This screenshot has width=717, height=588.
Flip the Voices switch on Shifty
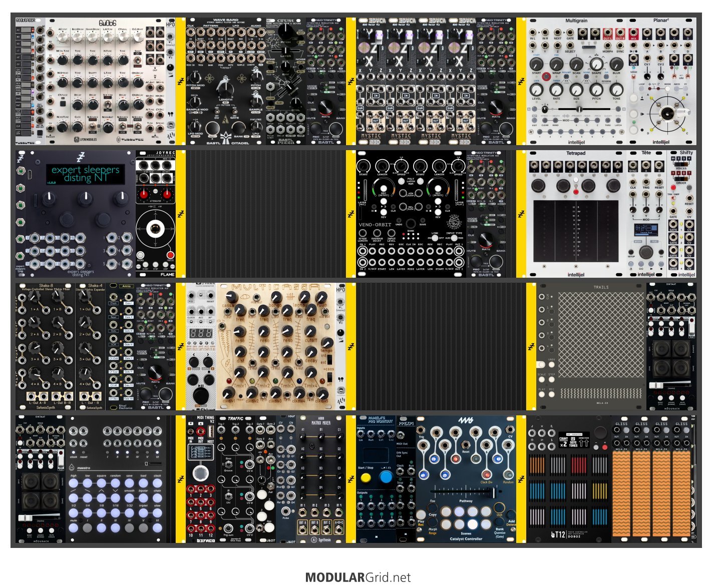click(681, 164)
